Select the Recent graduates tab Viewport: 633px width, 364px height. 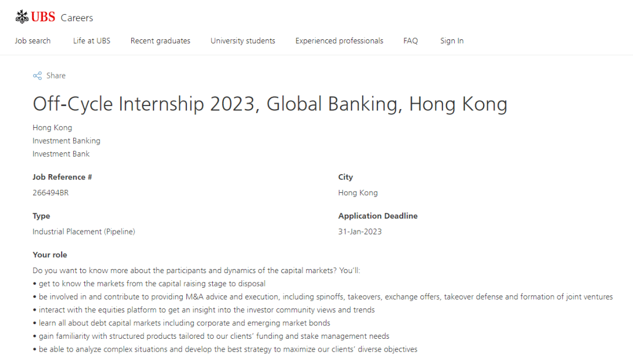click(160, 40)
